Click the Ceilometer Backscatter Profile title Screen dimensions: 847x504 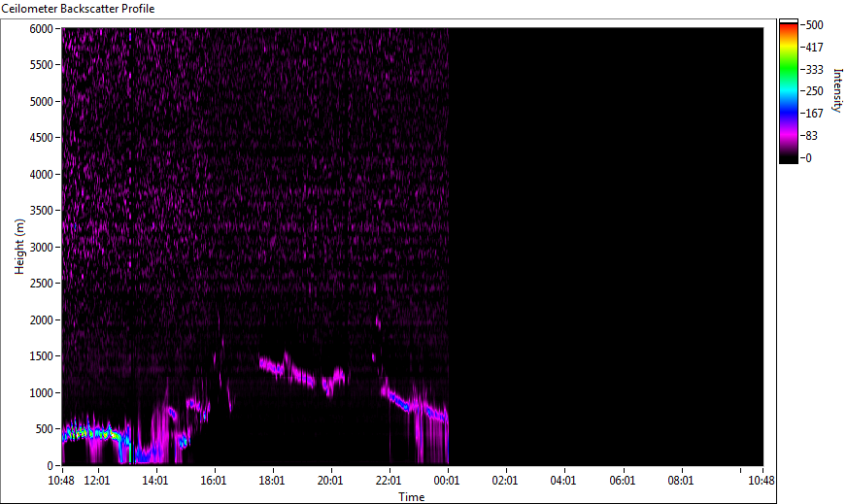pyautogui.click(x=78, y=9)
